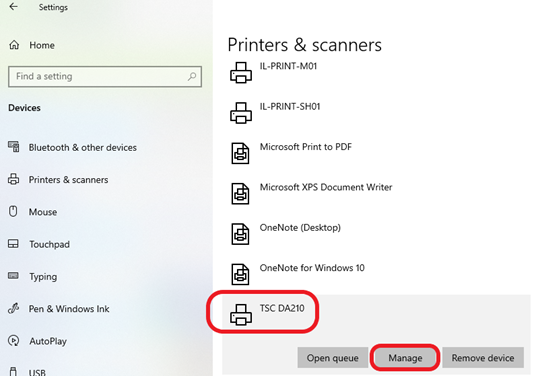Open the Home settings page
The width and height of the screenshot is (538, 376).
42,45
